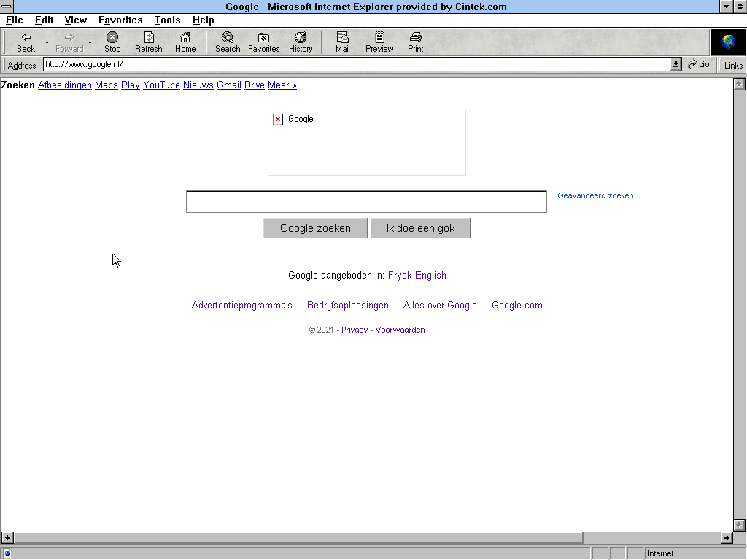The image size is (747, 560).
Task: Open the Afbeeldingen link
Action: click(x=65, y=85)
